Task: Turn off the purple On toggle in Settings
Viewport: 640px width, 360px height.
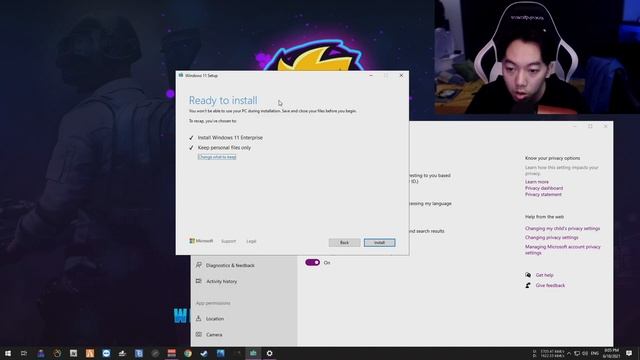Action: pyautogui.click(x=313, y=262)
